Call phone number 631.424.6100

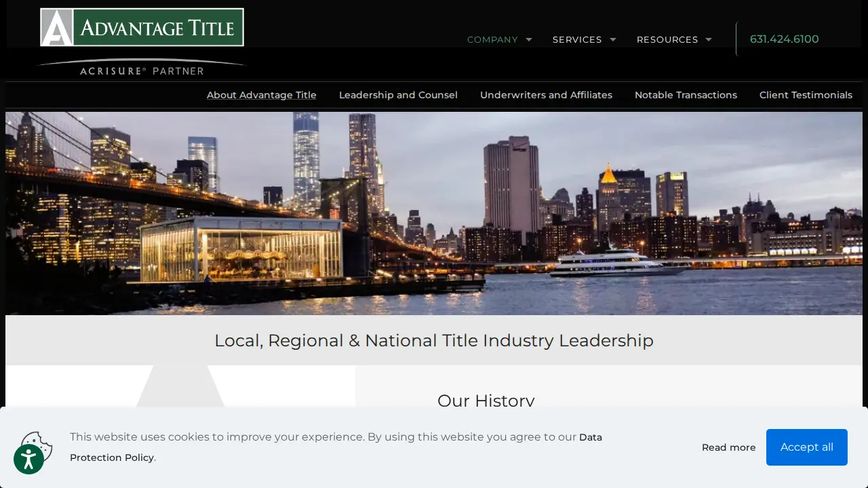click(x=784, y=39)
